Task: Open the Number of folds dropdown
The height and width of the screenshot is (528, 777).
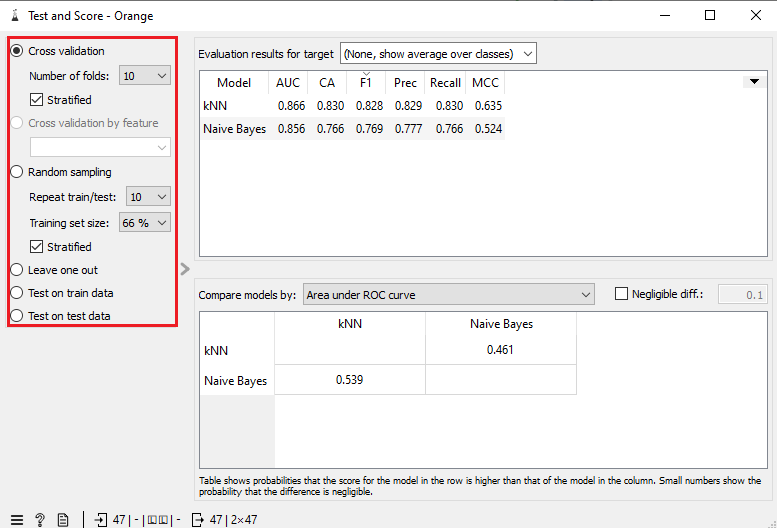Action: (144, 75)
